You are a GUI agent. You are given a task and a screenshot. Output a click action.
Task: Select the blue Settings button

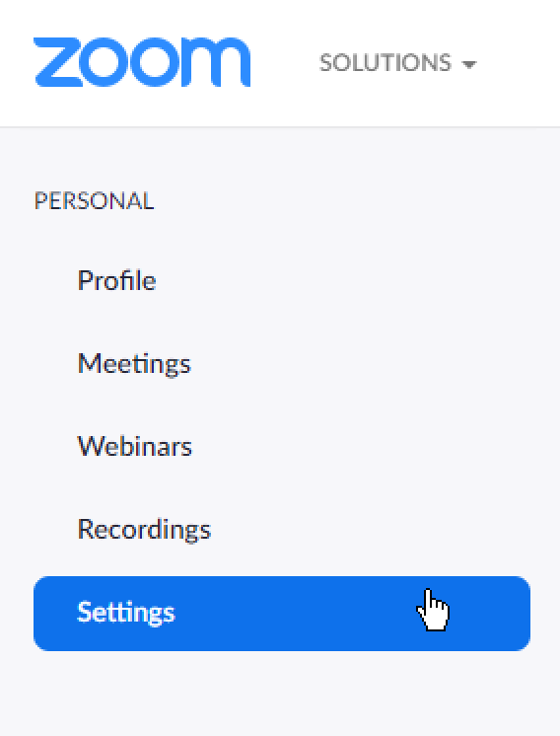[x=282, y=613]
